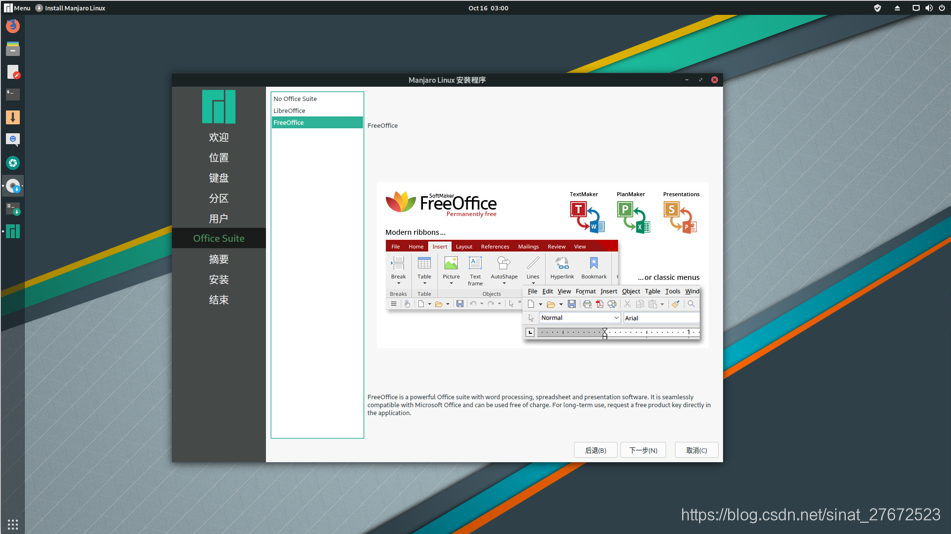Open the green circular dock icon
Viewport: 951px width, 534px height.
pos(13,163)
